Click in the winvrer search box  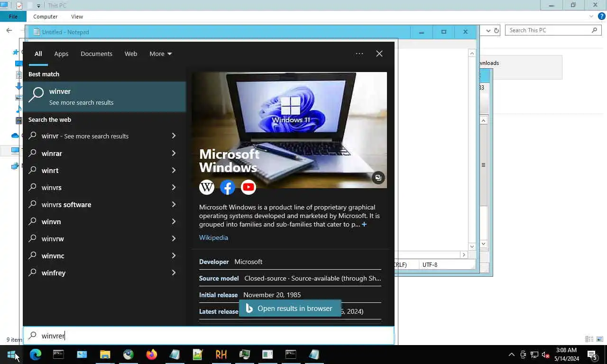click(209, 336)
